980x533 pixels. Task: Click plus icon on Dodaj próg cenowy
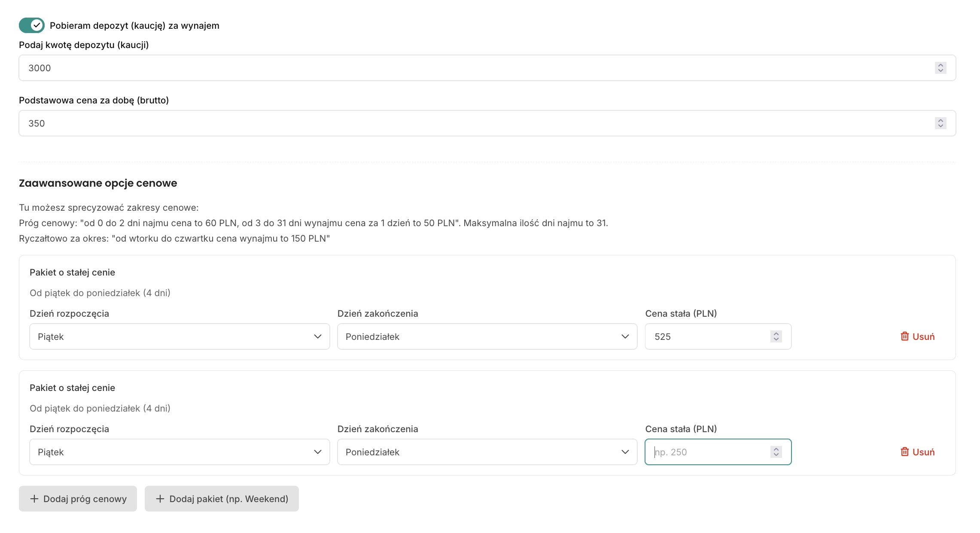click(x=34, y=499)
